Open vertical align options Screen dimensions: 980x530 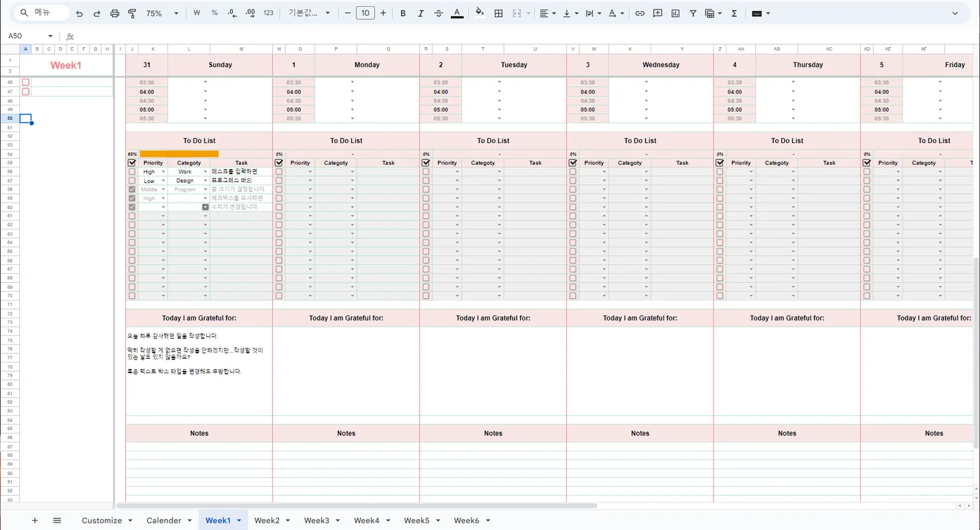570,13
